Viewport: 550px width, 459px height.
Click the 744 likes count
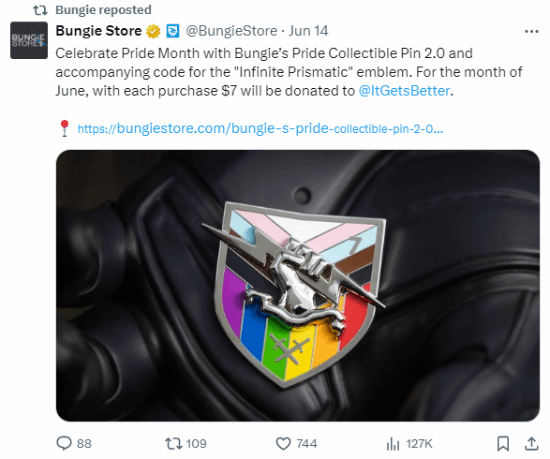point(307,444)
